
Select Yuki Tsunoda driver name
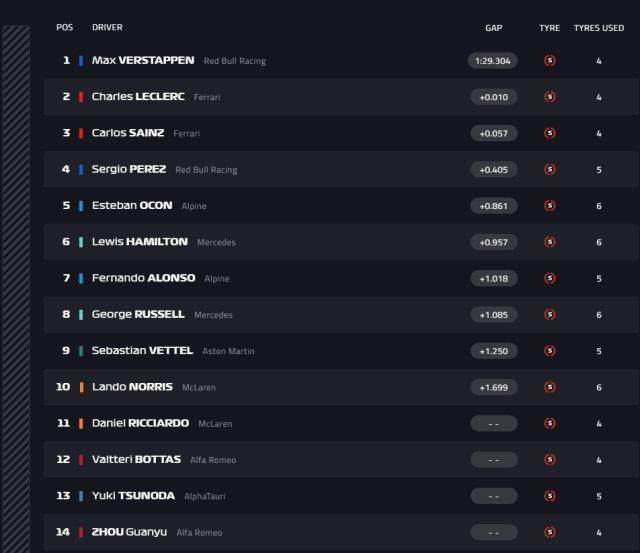click(x=133, y=496)
